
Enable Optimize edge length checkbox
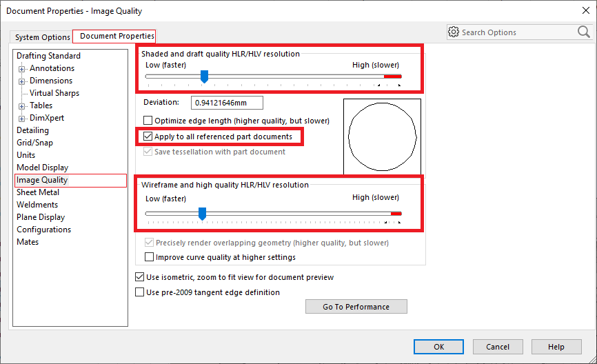148,121
